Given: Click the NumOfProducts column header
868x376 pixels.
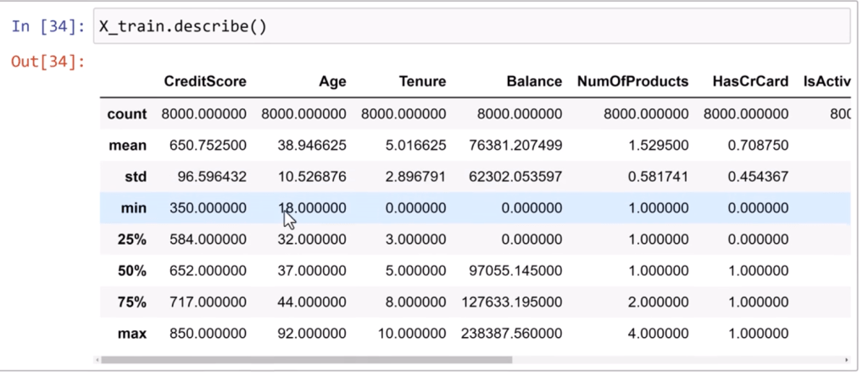Looking at the screenshot, I should (x=632, y=82).
